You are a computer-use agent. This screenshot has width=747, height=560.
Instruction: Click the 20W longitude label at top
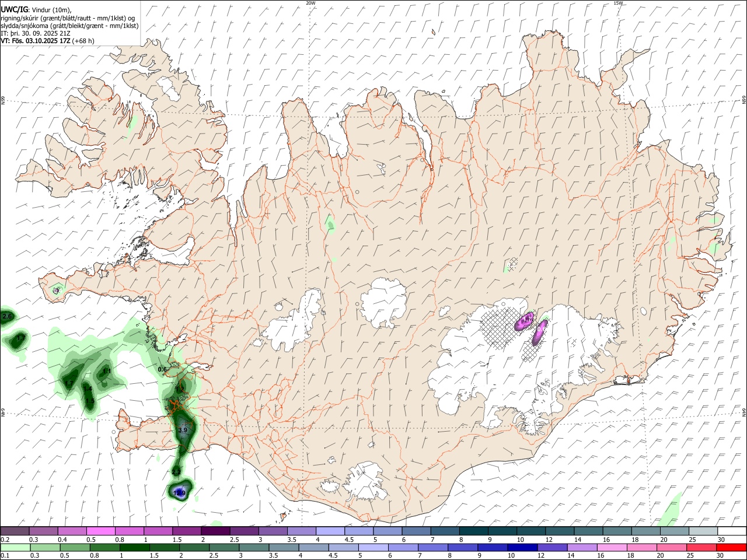[310, 3]
